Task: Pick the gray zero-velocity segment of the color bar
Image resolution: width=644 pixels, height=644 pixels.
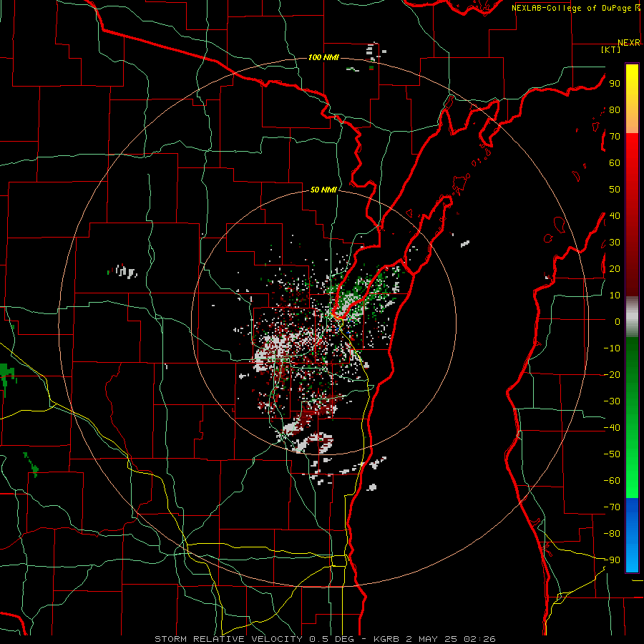Action: (x=632, y=317)
